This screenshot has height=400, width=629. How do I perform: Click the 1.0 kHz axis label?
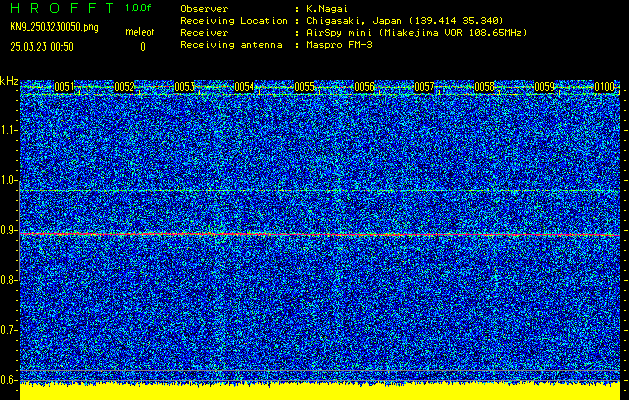click(x=8, y=180)
